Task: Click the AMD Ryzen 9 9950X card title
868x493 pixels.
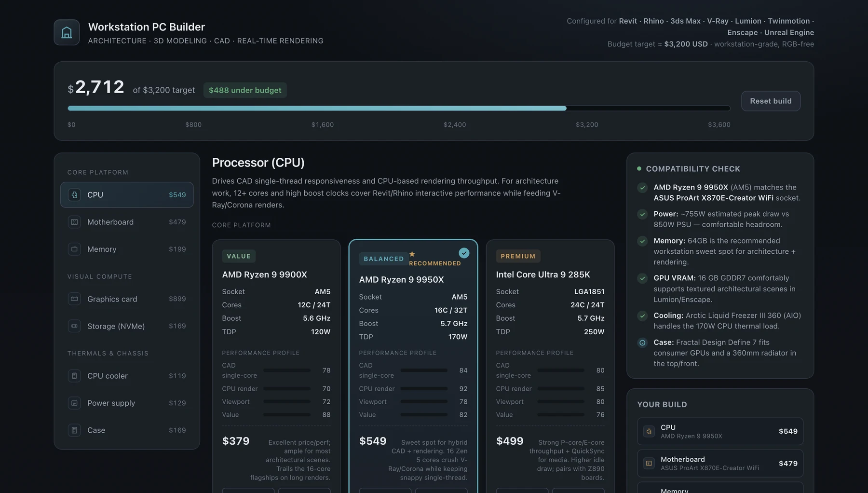Action: [401, 280]
